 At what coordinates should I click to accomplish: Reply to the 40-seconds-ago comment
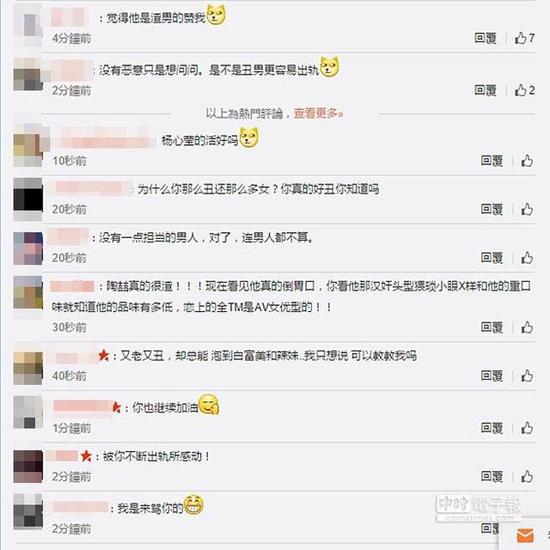point(491,376)
